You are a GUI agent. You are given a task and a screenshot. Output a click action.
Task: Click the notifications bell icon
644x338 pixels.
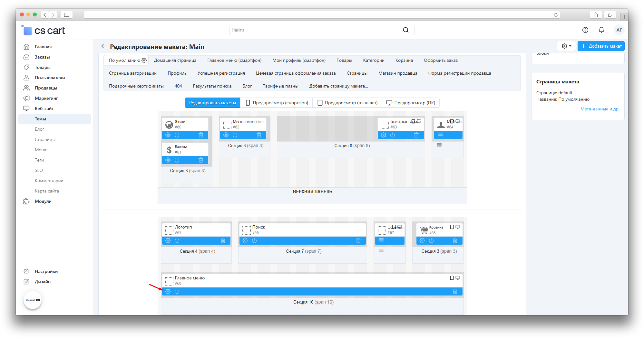[601, 30]
